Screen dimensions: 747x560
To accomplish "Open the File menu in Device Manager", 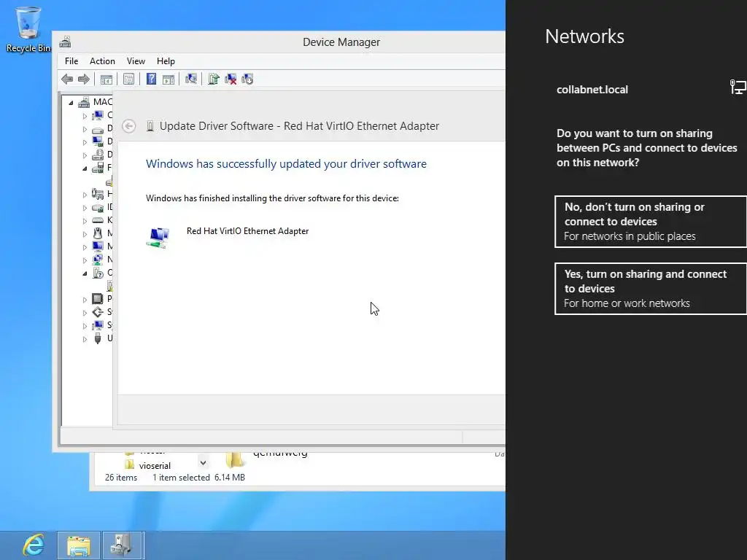I will pos(71,61).
